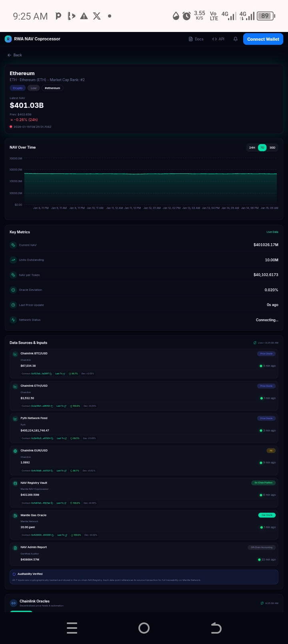Switch chart range to 30D
The width and height of the screenshot is (288, 644).
(272, 147)
